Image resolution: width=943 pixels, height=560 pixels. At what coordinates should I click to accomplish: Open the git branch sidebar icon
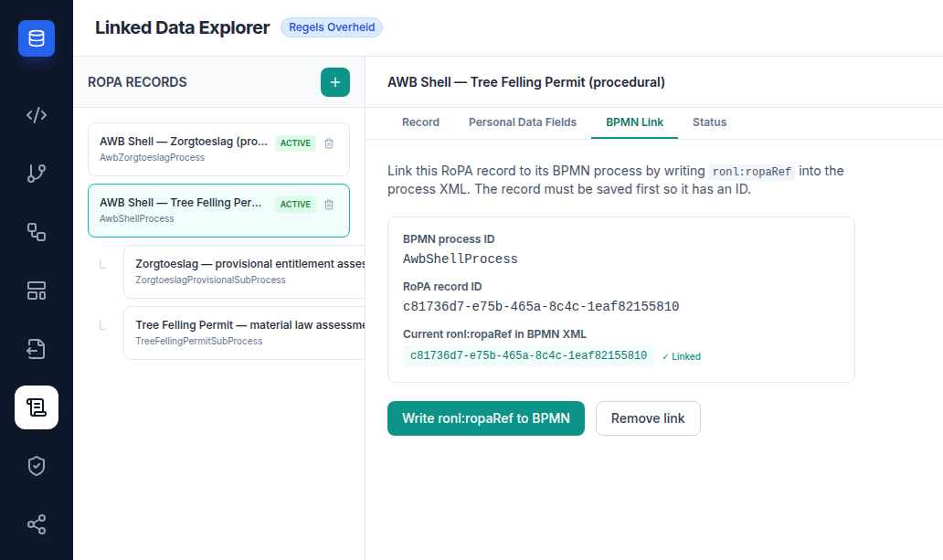pos(36,174)
